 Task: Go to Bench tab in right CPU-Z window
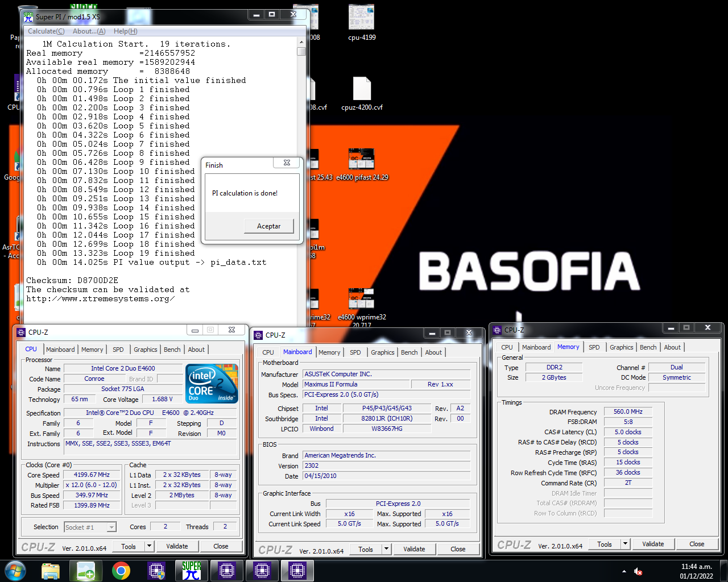tap(648, 347)
